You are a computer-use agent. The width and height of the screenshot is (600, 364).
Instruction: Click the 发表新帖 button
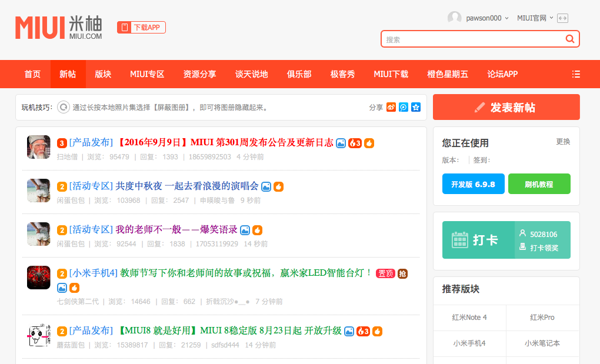(x=506, y=107)
